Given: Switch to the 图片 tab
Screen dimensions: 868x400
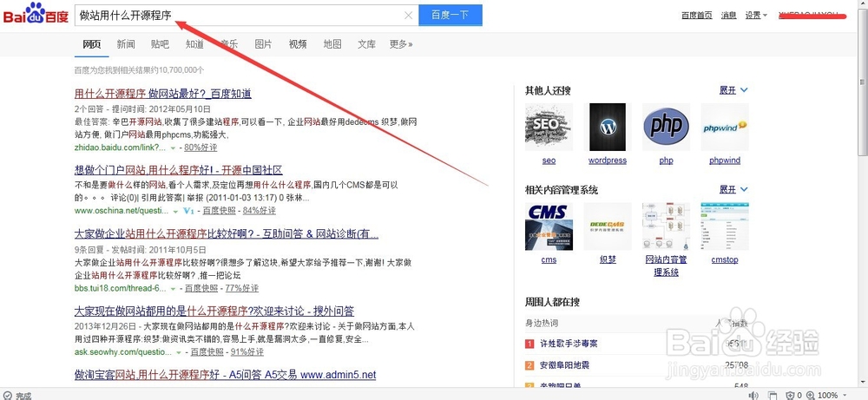Looking at the screenshot, I should [x=263, y=44].
